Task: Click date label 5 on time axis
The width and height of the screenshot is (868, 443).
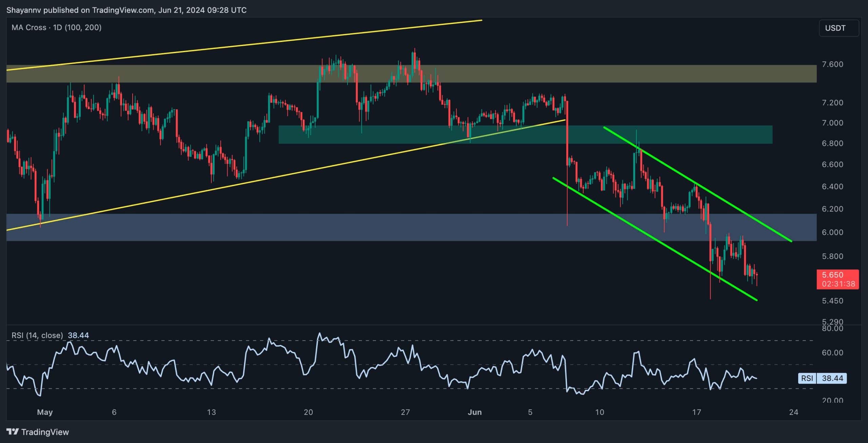Action: tap(530, 412)
